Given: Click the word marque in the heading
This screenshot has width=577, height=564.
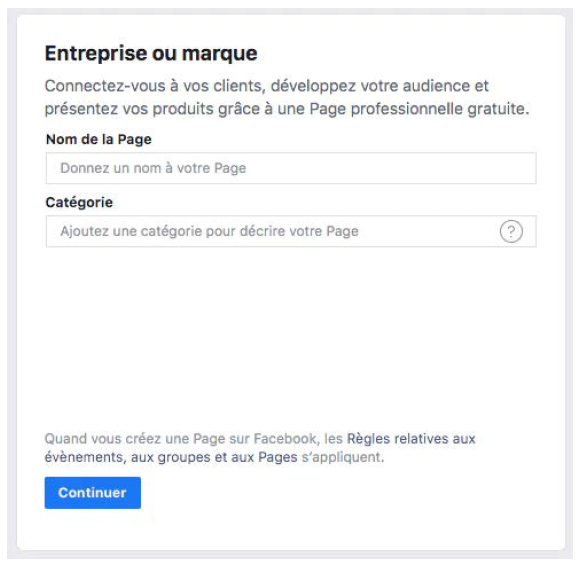Looking at the screenshot, I should 220,54.
